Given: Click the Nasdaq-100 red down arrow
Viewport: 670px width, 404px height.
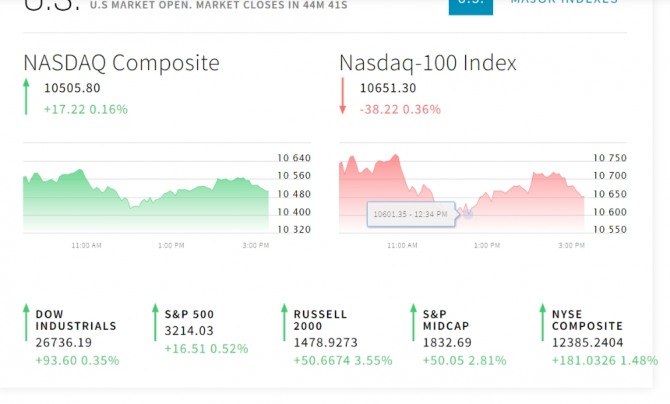Looking at the screenshot, I should pyautogui.click(x=343, y=97).
